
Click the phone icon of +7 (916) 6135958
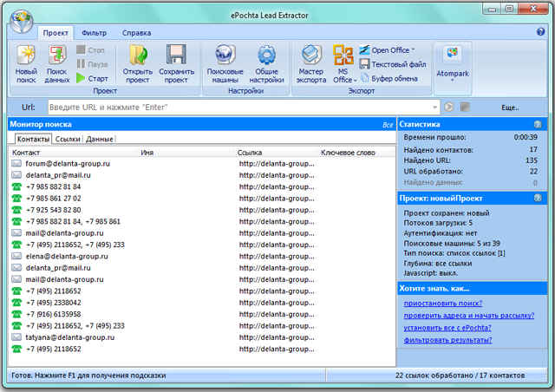click(x=16, y=314)
